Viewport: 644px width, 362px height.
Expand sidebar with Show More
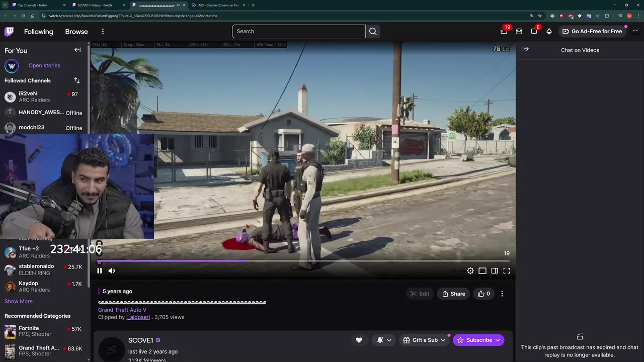tap(19, 301)
